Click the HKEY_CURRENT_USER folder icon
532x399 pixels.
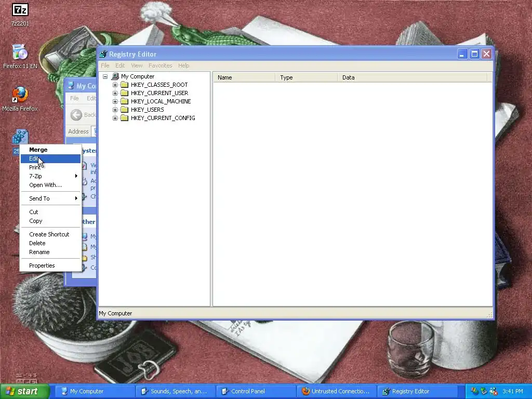coord(125,93)
